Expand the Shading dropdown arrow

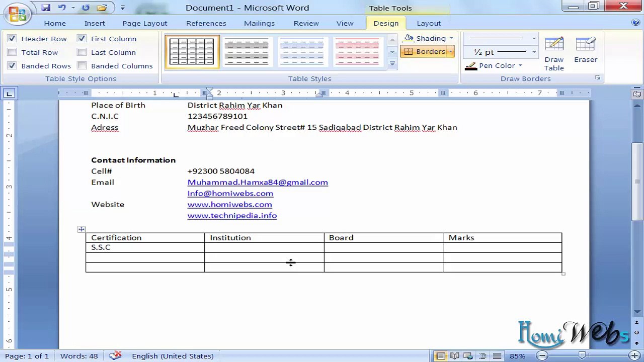pyautogui.click(x=451, y=38)
